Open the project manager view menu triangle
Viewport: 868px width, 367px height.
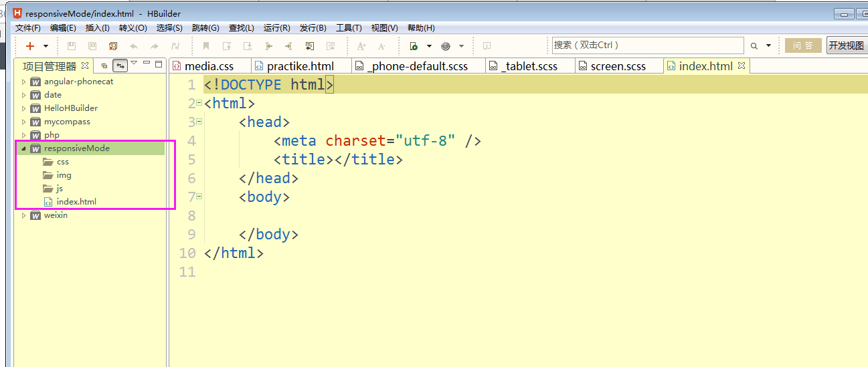(134, 63)
